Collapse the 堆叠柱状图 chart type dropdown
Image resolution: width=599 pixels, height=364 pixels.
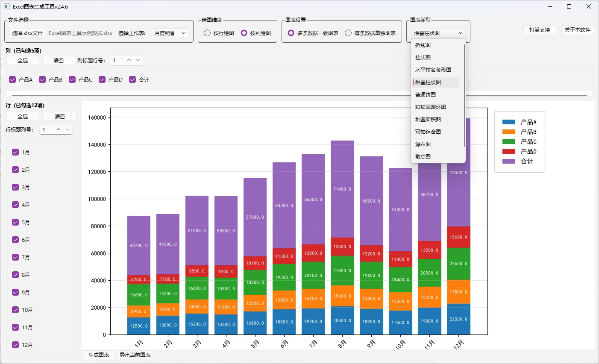pos(438,33)
